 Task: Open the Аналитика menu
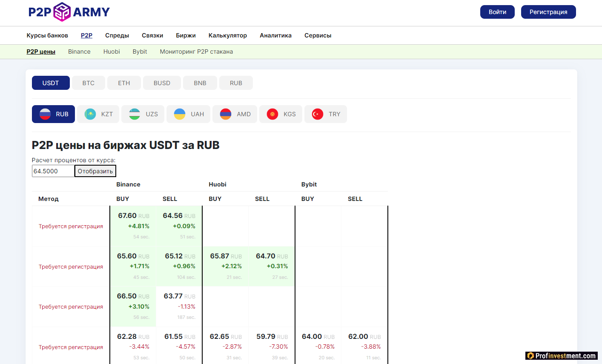pyautogui.click(x=275, y=35)
